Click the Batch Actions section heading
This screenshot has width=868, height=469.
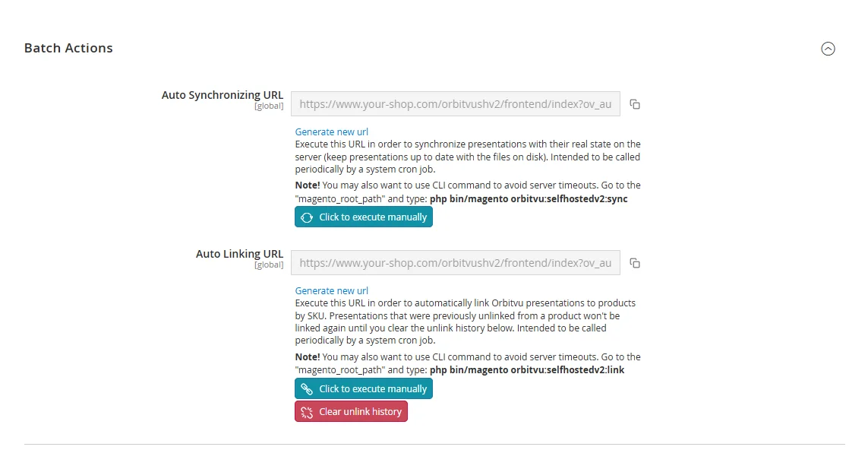click(68, 48)
